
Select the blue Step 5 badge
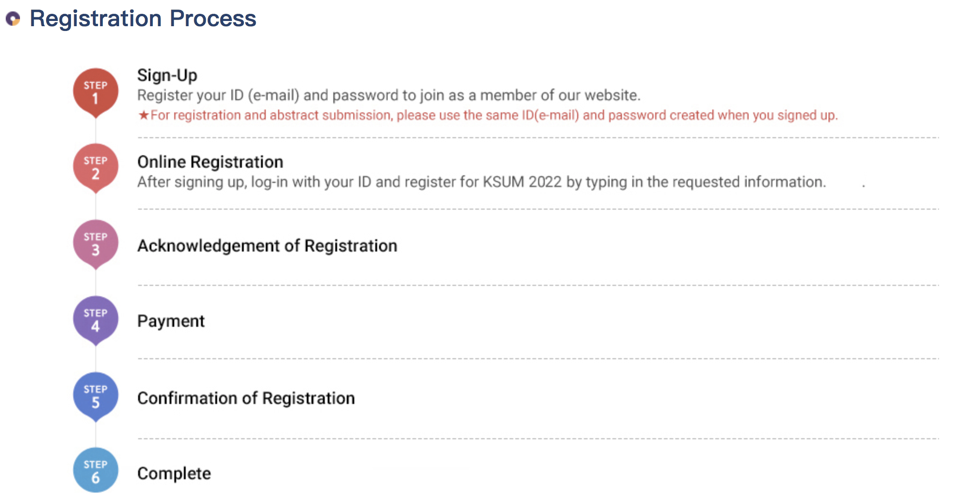(95, 396)
